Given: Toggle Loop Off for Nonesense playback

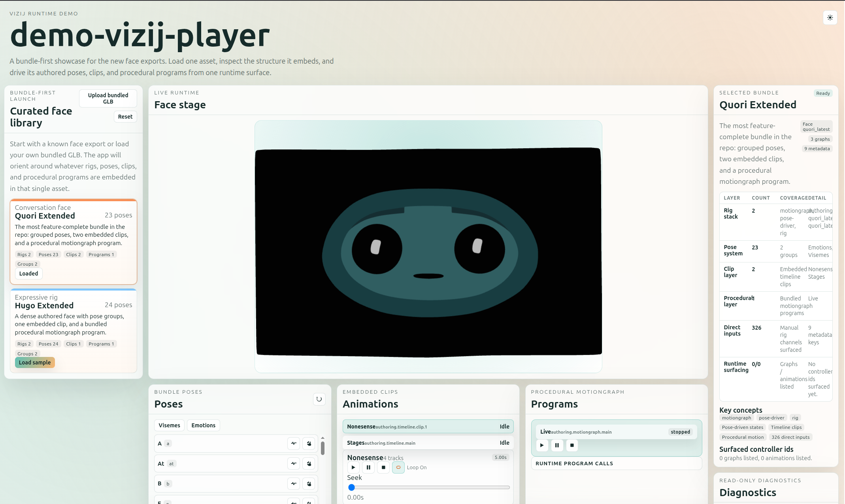Looking at the screenshot, I should [398, 467].
